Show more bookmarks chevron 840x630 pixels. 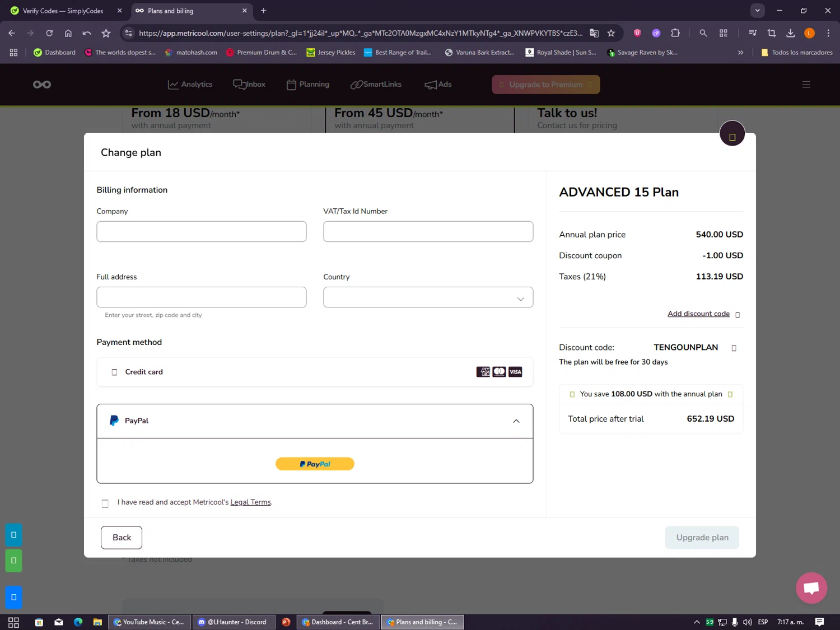[x=740, y=53]
